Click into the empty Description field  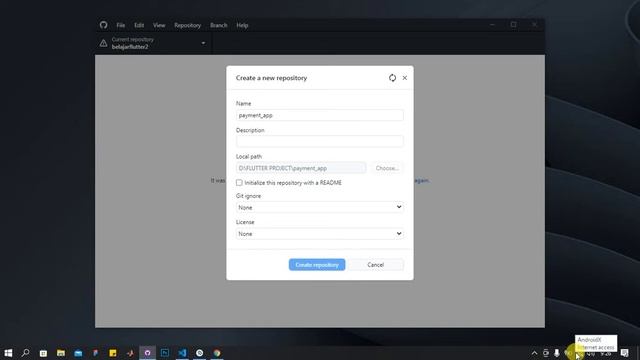pos(320,141)
